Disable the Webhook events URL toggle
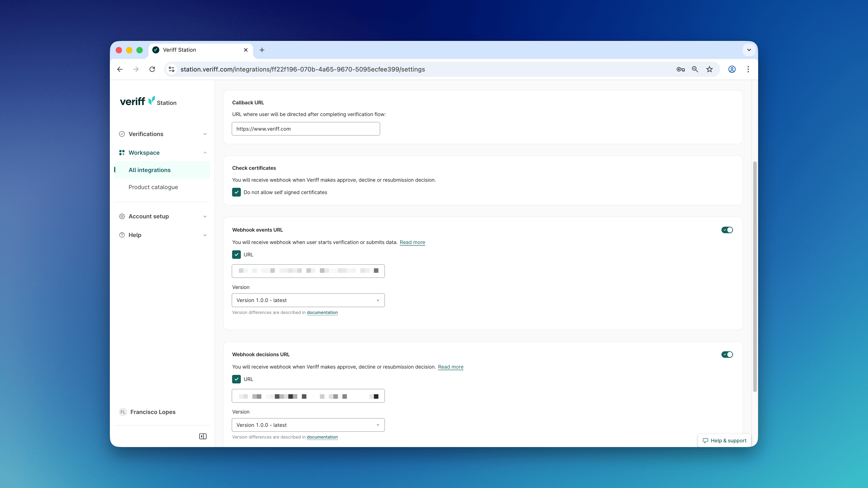Viewport: 868px width, 488px height. (727, 230)
